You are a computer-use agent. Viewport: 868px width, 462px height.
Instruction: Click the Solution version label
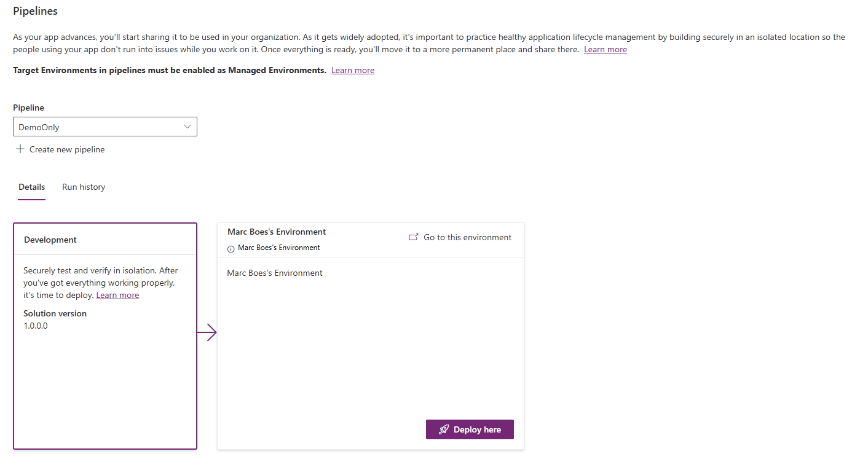[x=55, y=313]
